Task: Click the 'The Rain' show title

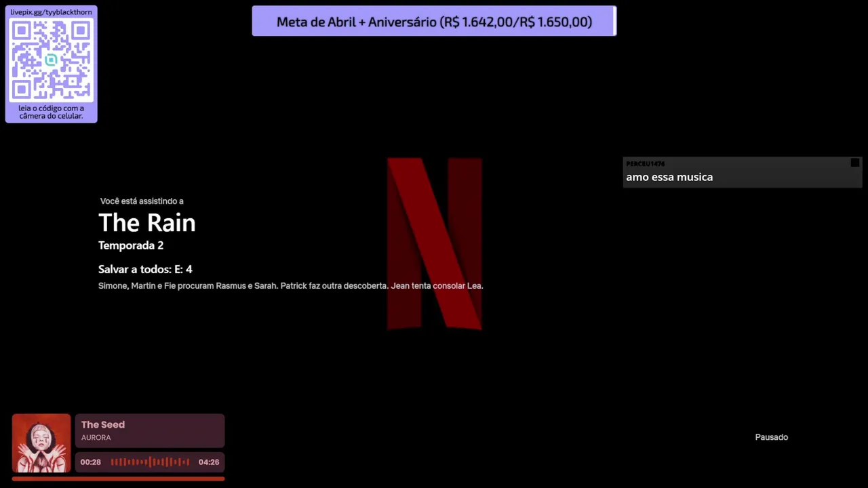Action: pos(147,222)
